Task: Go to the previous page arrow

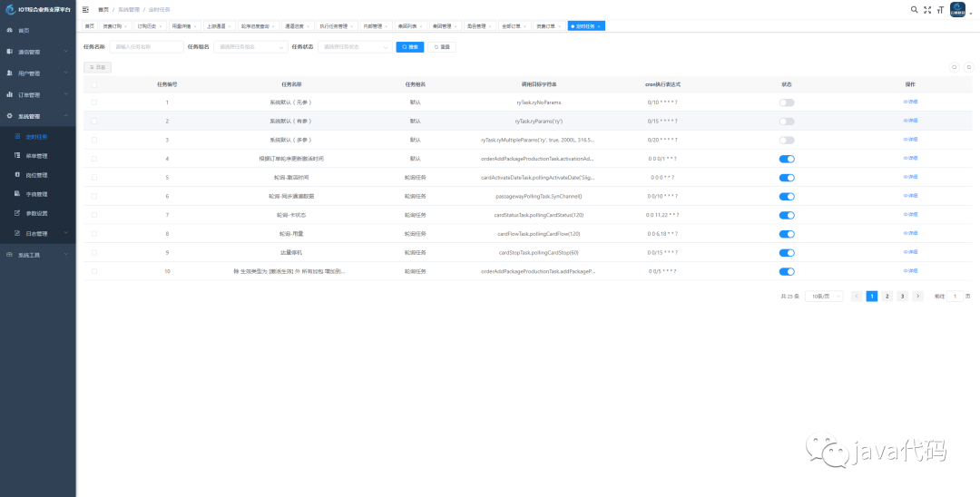Action: (x=857, y=296)
